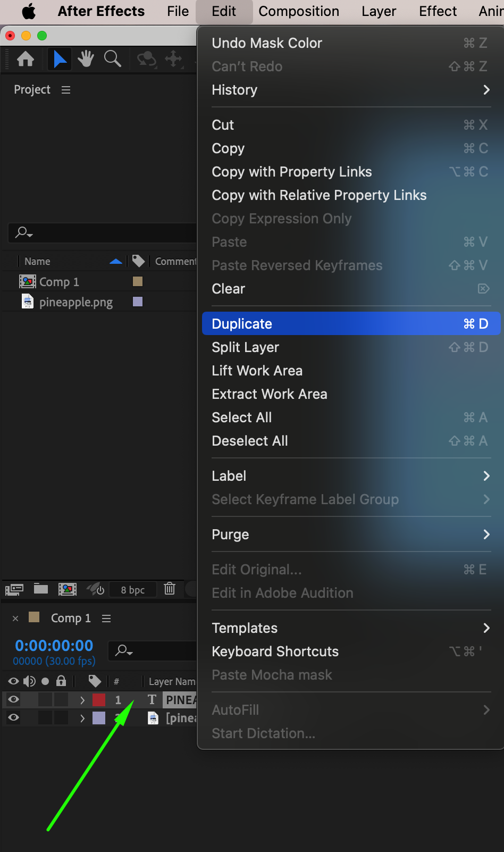Click the blue current timecode display
504x852 pixels.
[x=54, y=646]
